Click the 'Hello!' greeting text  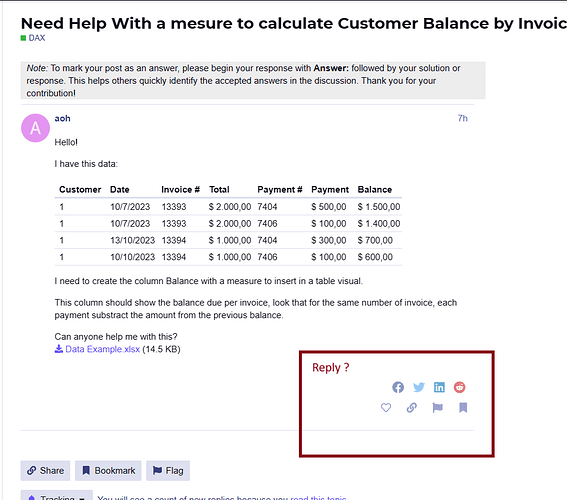(x=66, y=142)
